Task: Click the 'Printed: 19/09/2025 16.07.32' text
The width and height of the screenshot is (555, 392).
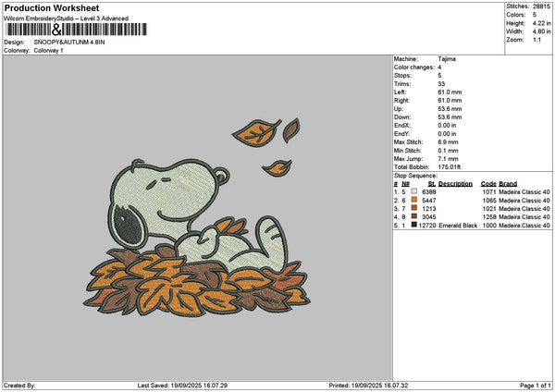Action: click(368, 386)
